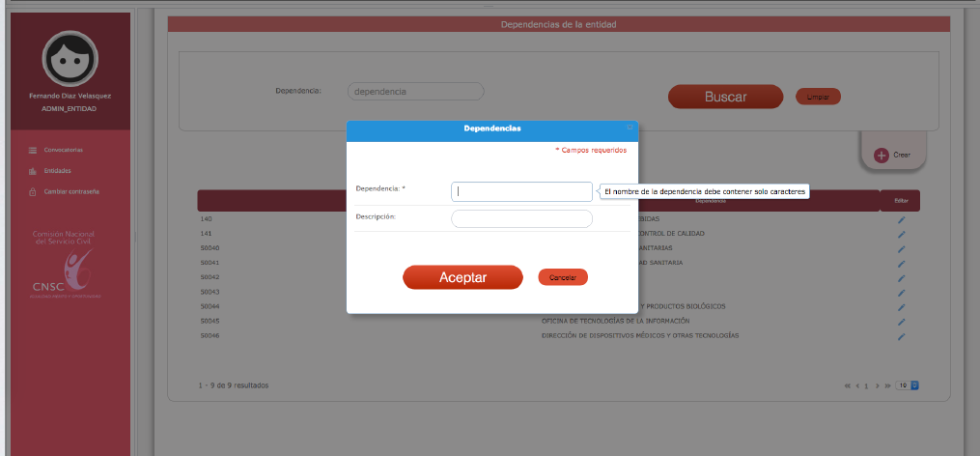Focus the Dependencia field in the dialog

(x=521, y=191)
